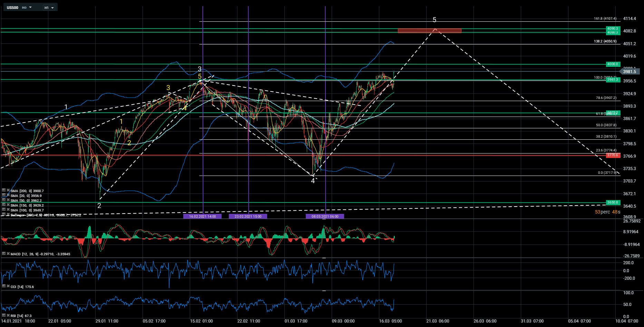Image resolution: width=644 pixels, height=327 pixels.
Task: Select the 23.02.2021 15:00 vertical line label
Action: (248, 217)
